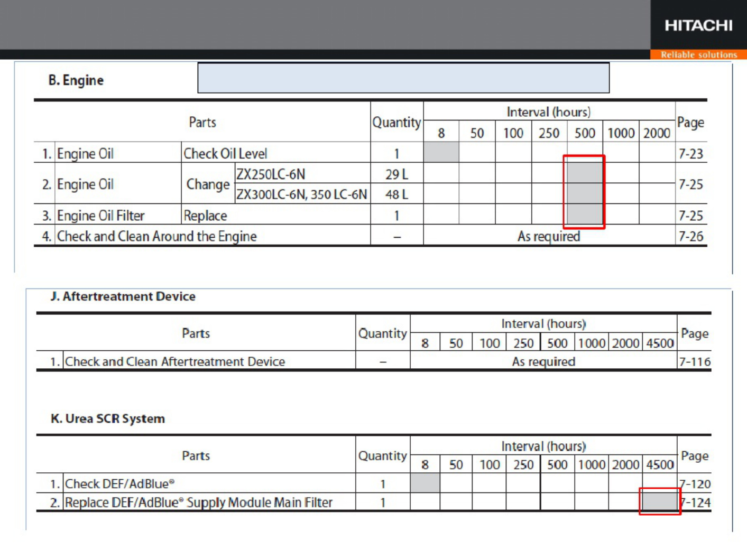Click "Check and Clean Aftertreatment Device" row text

174,361
